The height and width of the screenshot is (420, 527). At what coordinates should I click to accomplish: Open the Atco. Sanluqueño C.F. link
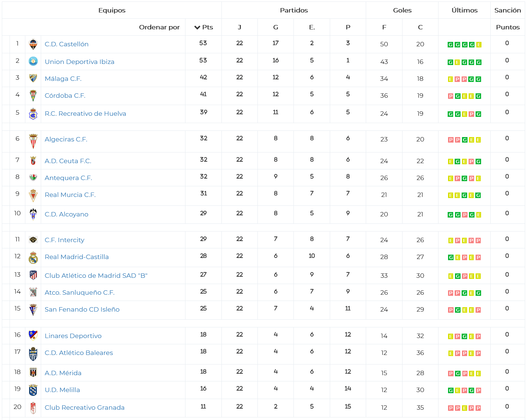point(80,292)
